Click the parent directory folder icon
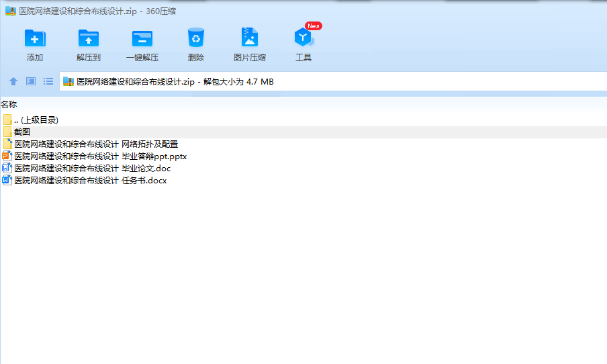607x364 pixels. pyautogui.click(x=7, y=120)
